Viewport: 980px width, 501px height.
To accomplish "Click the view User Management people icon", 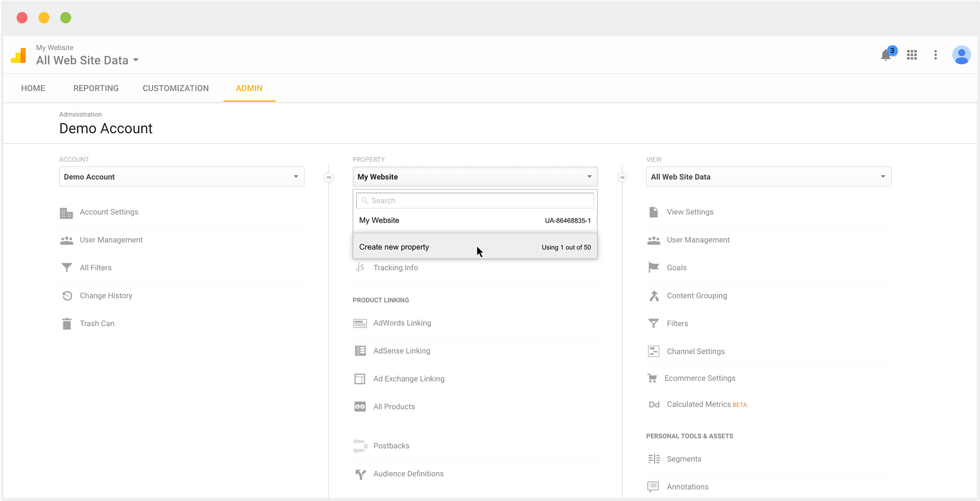I will [x=653, y=240].
